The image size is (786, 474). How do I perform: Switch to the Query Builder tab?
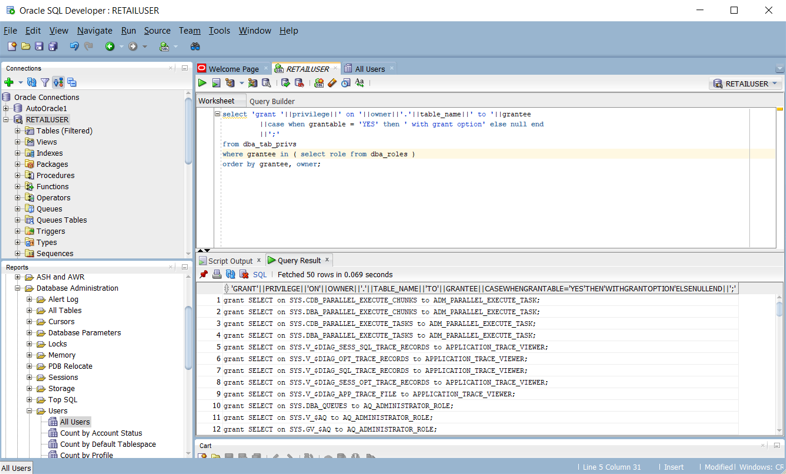pyautogui.click(x=272, y=101)
